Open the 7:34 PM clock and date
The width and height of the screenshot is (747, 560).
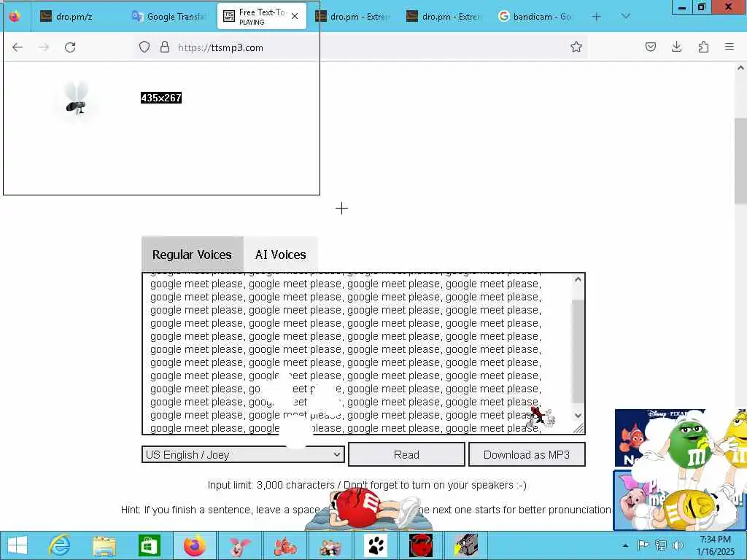pos(715,545)
